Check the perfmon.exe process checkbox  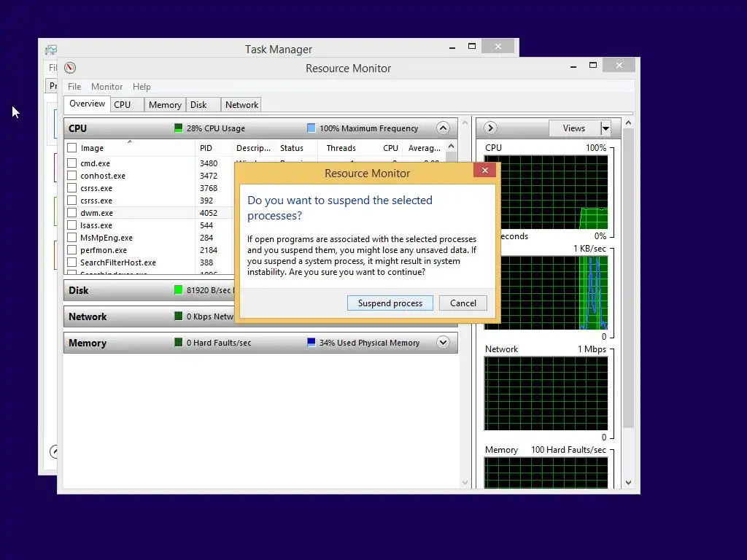72,250
